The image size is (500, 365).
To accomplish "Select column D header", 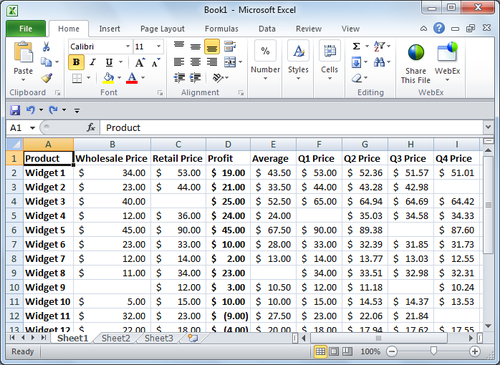I will pyautogui.click(x=228, y=145).
